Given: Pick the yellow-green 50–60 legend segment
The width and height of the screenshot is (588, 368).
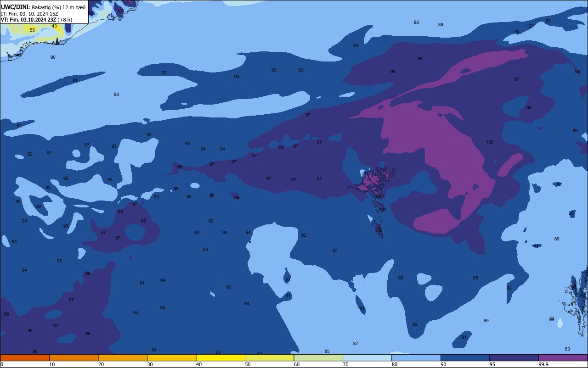Looking at the screenshot, I should pyautogui.click(x=269, y=357).
